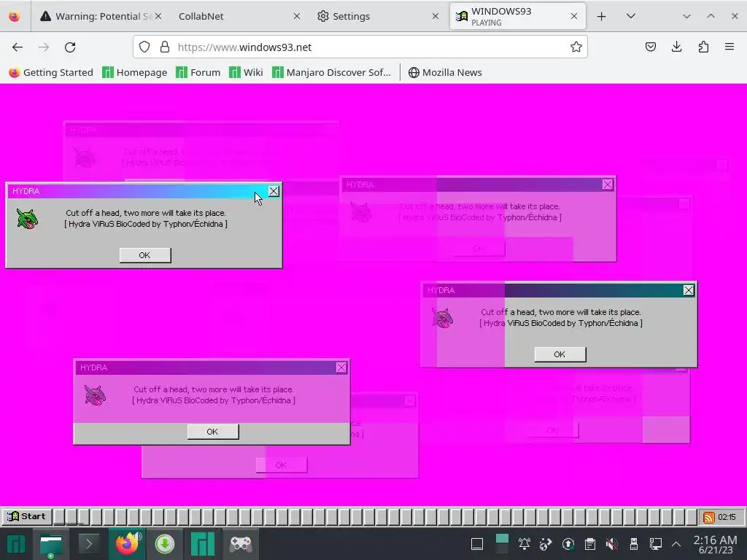
Task: Click the hydra head icon in leftmost dialog
Action: [x=27, y=219]
